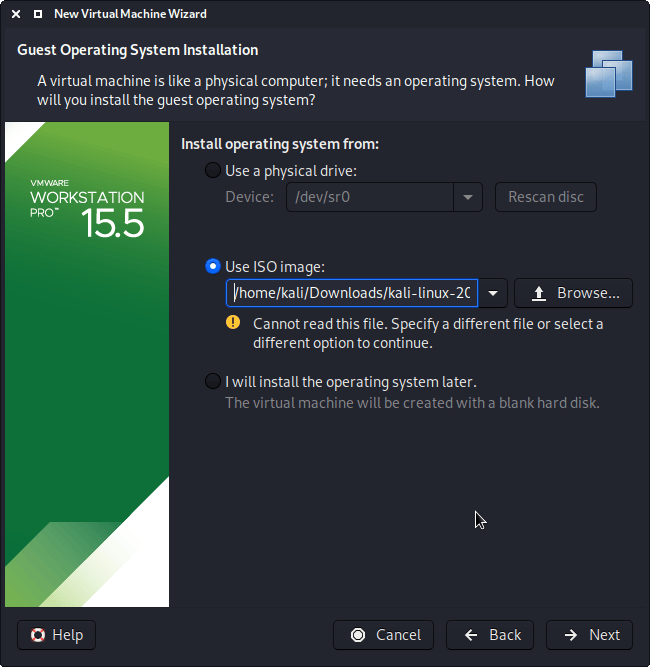The width and height of the screenshot is (650, 667).
Task: Click the upload arrow icon on Browse
Action: tap(539, 293)
